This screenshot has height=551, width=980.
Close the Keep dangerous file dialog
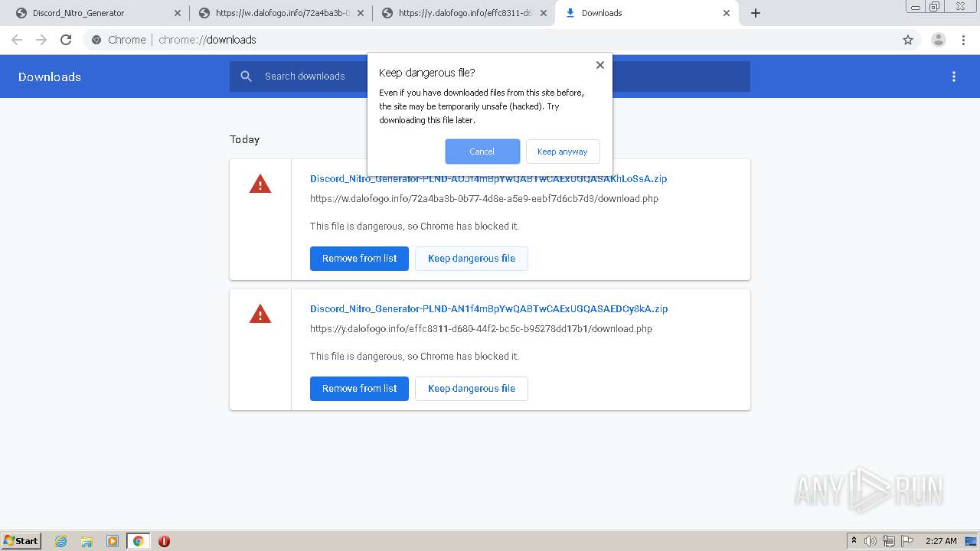(600, 65)
